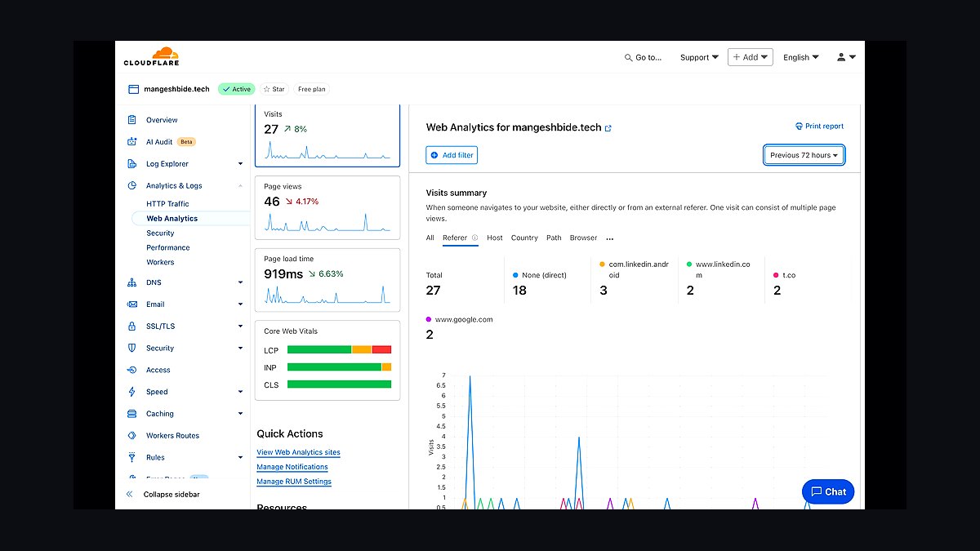Click the None (direct) blue legend dot
The image size is (980, 551).
tap(515, 276)
